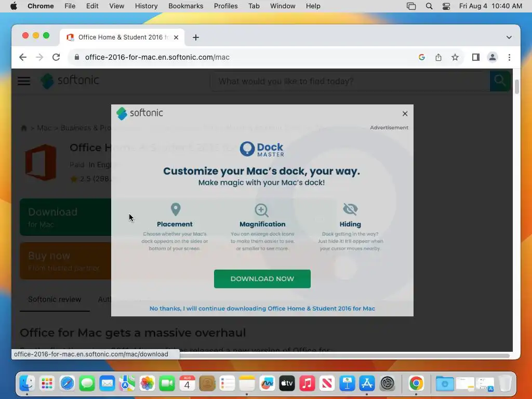
Task: Open Apple TV from the Dock
Action: (287, 383)
